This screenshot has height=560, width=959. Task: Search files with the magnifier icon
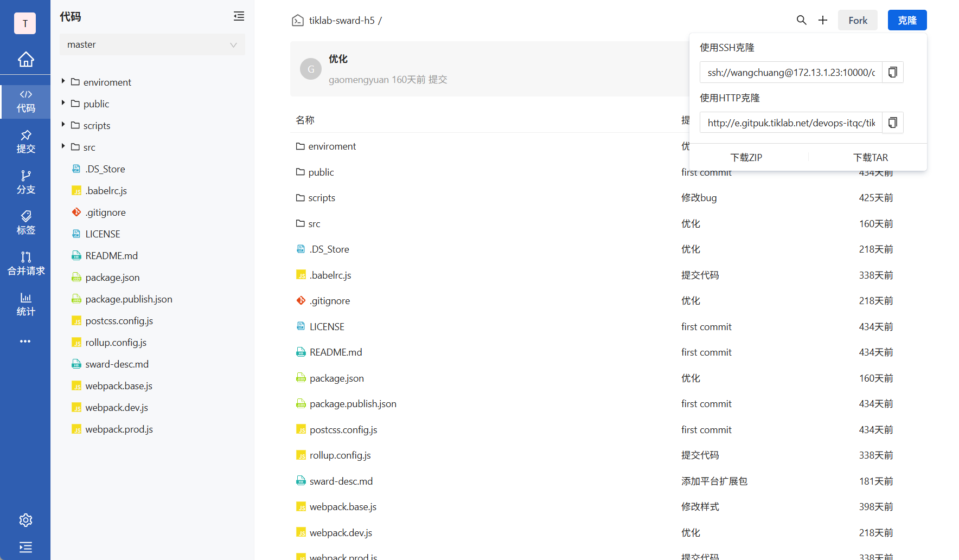pyautogui.click(x=801, y=20)
